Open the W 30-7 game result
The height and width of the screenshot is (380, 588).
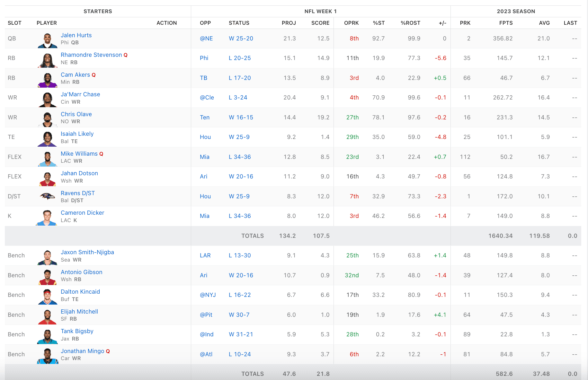click(x=239, y=315)
